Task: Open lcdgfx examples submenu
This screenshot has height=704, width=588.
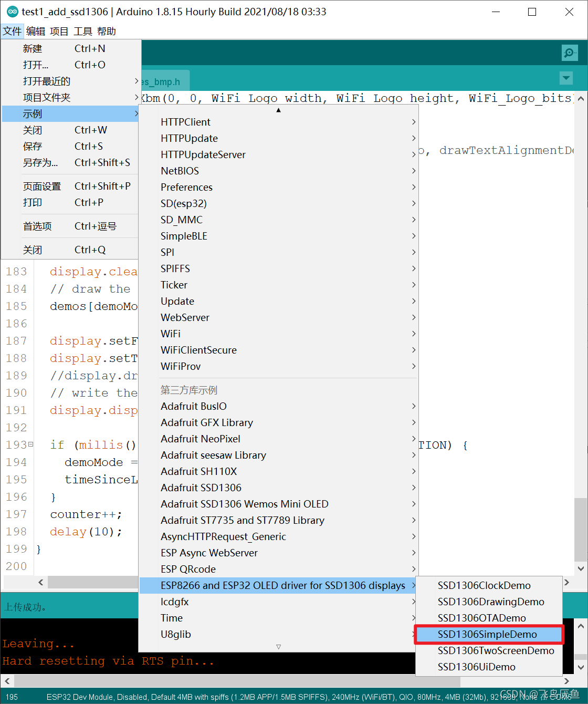Action: tap(278, 602)
